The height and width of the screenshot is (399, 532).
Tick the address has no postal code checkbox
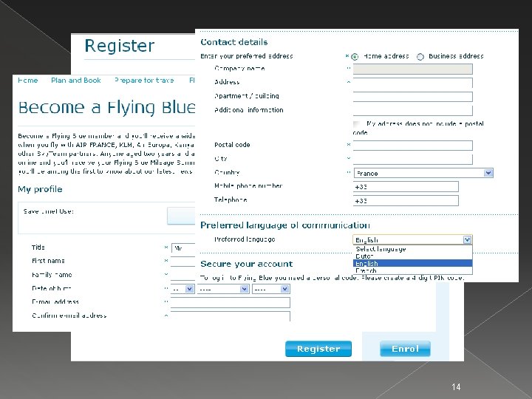pos(357,124)
